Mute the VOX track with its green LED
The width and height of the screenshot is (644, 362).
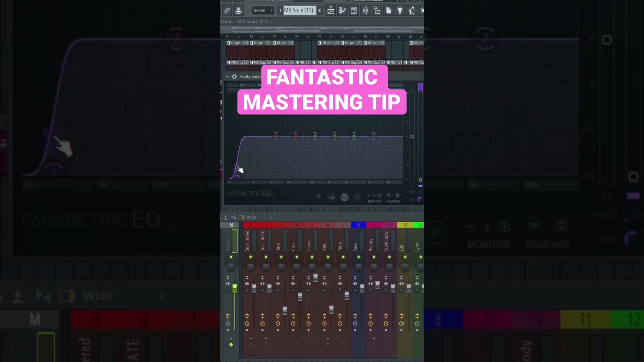(x=405, y=257)
